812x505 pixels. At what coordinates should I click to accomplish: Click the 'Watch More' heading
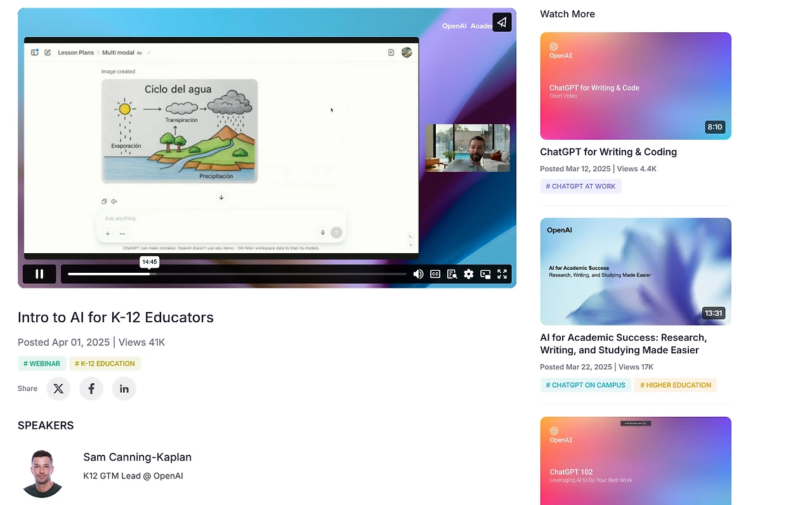(x=567, y=14)
